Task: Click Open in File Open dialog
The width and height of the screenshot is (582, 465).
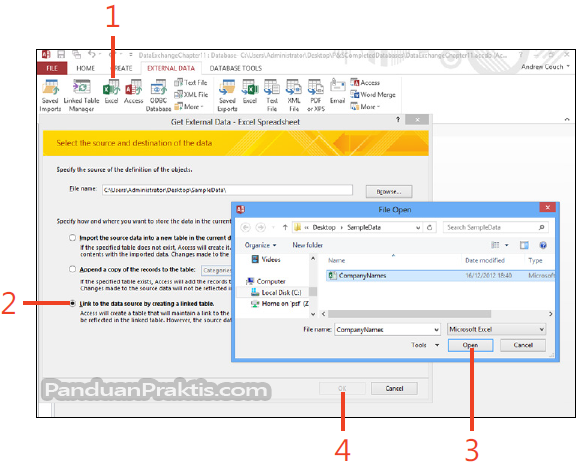Action: (470, 345)
